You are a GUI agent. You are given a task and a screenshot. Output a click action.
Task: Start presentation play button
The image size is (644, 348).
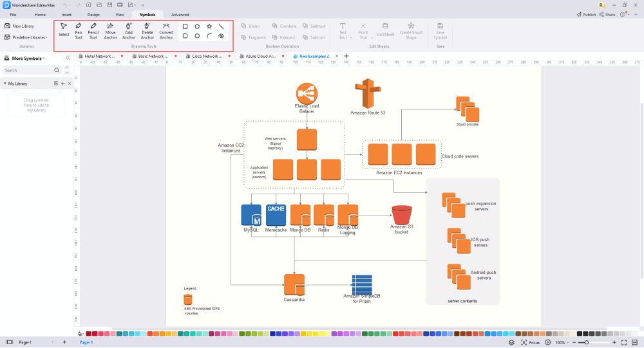(548, 342)
